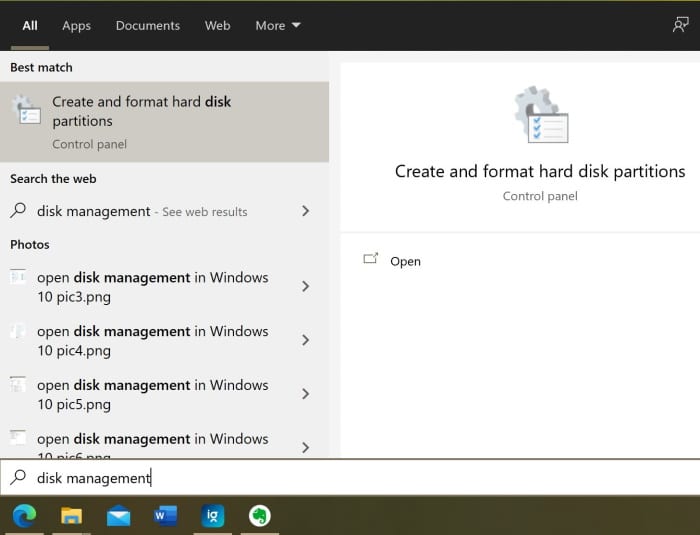The height and width of the screenshot is (535, 700).
Task: Expand the arrow for pic3.png result
Action: pyautogui.click(x=305, y=286)
